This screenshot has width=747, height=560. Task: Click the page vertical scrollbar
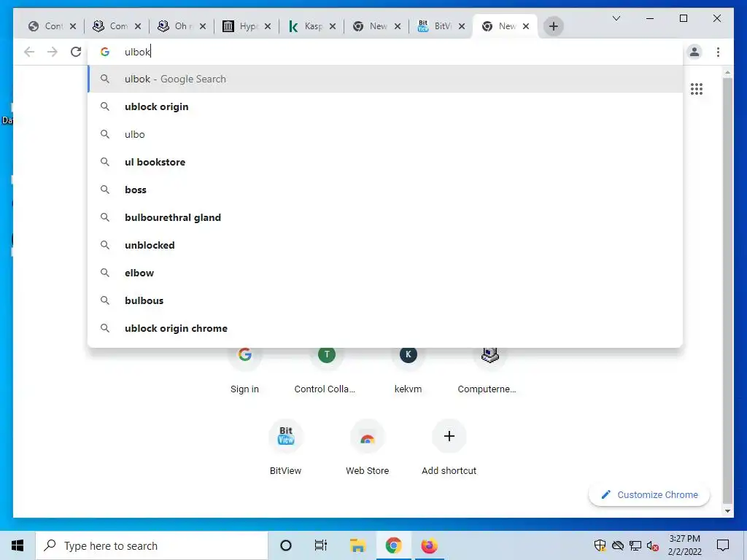coord(727,290)
